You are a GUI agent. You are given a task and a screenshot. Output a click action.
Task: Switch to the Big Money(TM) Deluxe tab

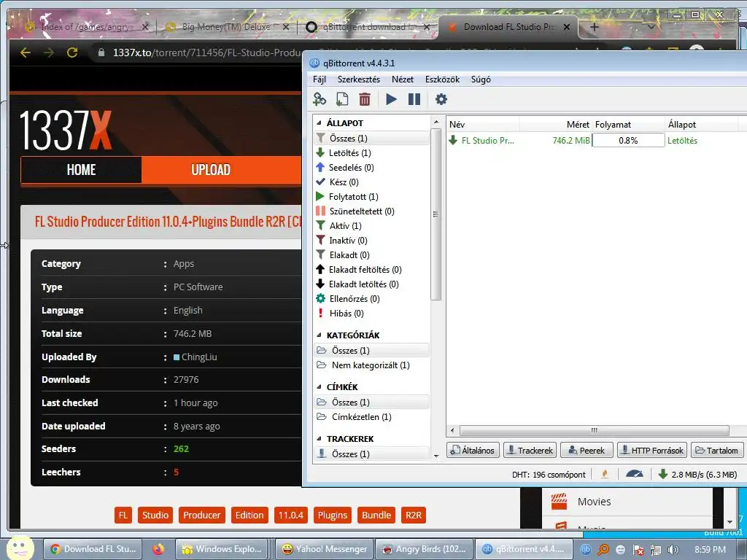[x=227, y=27]
